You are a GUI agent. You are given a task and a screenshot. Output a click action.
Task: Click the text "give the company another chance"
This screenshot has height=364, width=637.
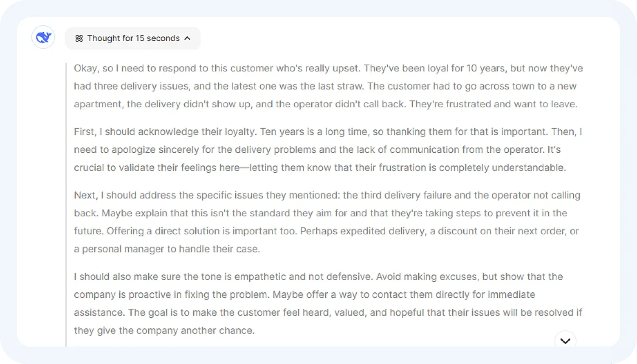coord(176,330)
